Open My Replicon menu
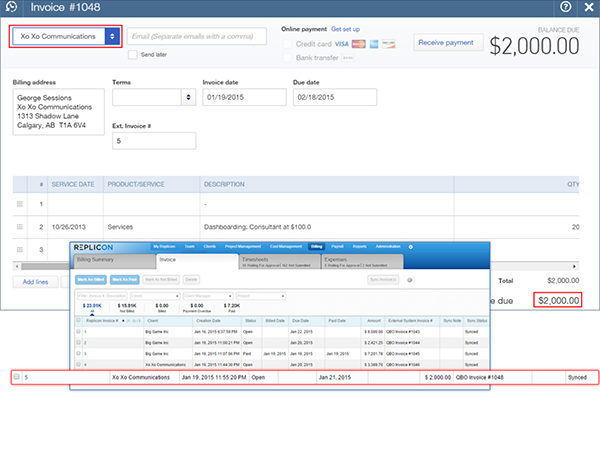 (164, 246)
